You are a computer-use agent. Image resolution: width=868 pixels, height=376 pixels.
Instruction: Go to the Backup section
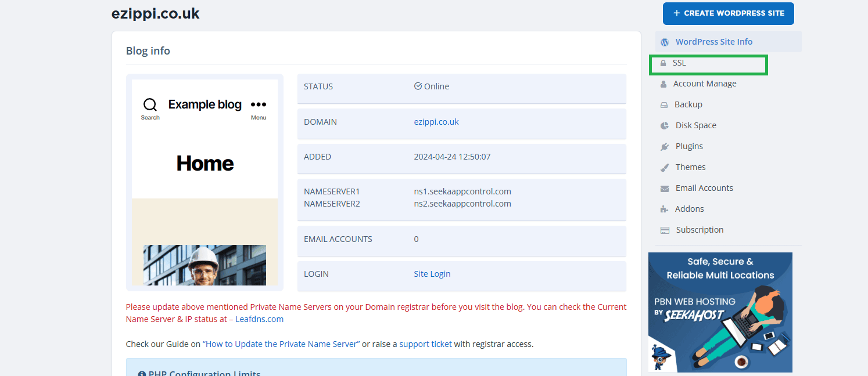pyautogui.click(x=688, y=104)
